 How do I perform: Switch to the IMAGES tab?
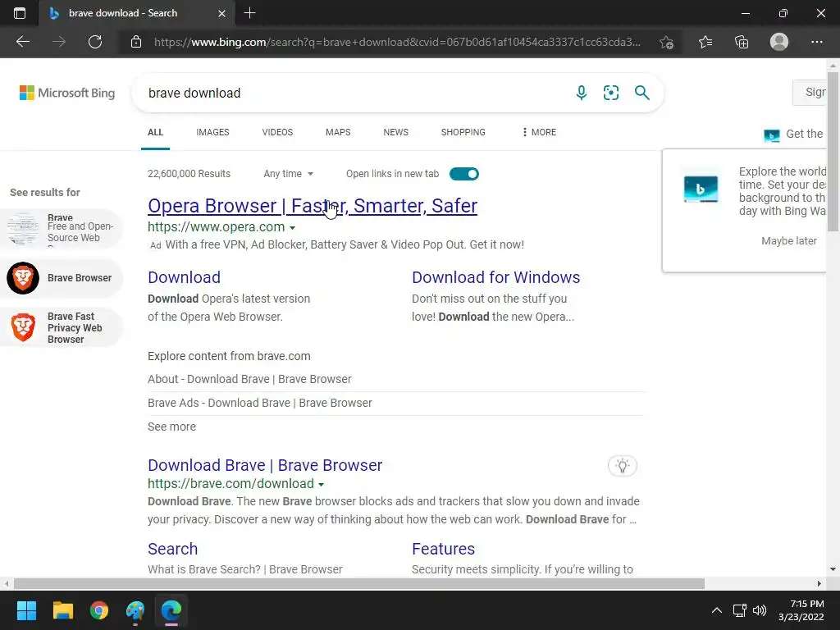coord(212,132)
